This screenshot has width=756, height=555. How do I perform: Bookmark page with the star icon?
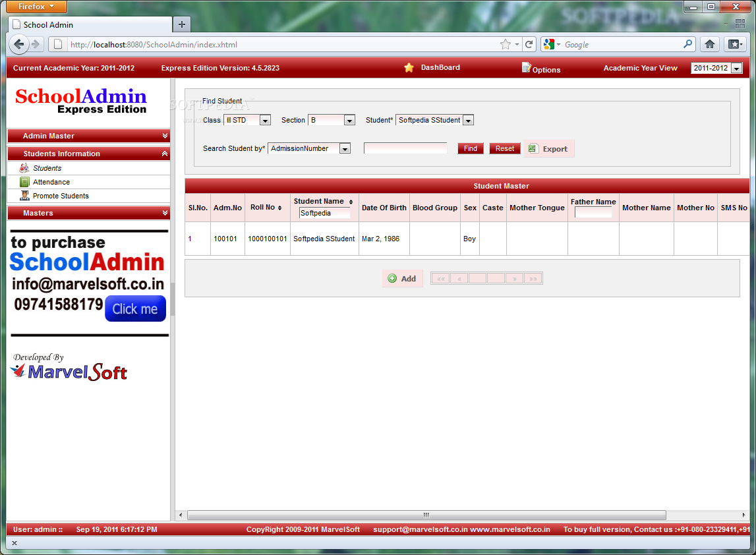(x=506, y=44)
